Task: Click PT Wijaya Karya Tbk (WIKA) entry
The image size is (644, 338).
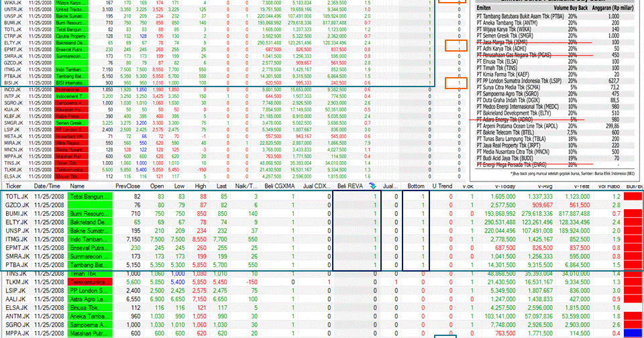Action: (504, 30)
